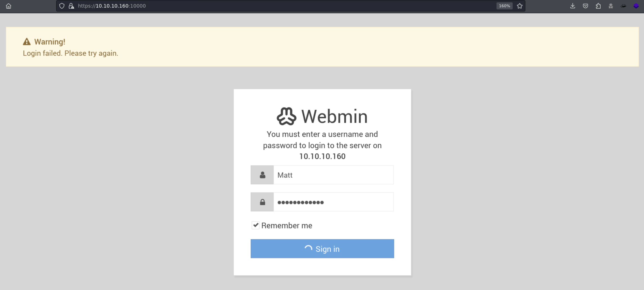Click the bold server address 10.10.10.160
The height and width of the screenshot is (290, 644).
click(x=322, y=156)
